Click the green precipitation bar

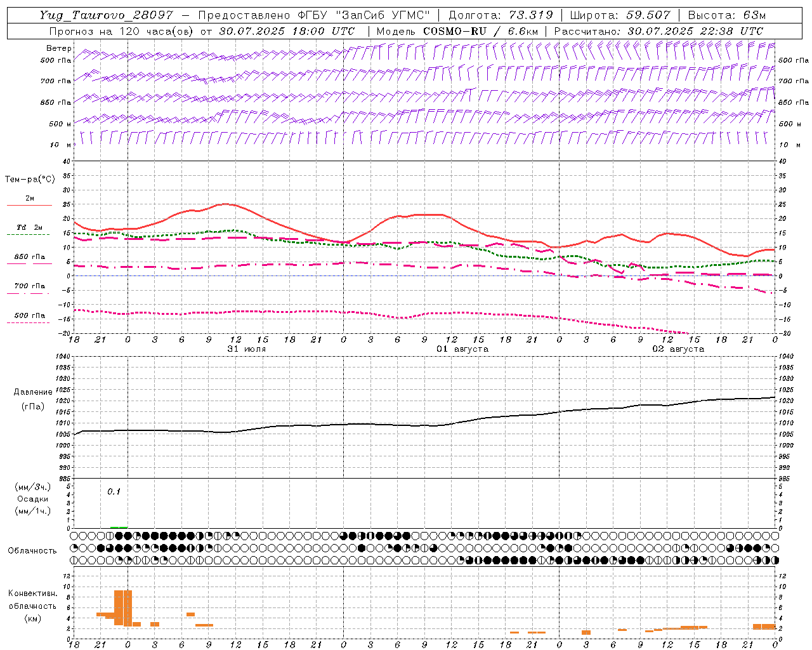pos(119,527)
